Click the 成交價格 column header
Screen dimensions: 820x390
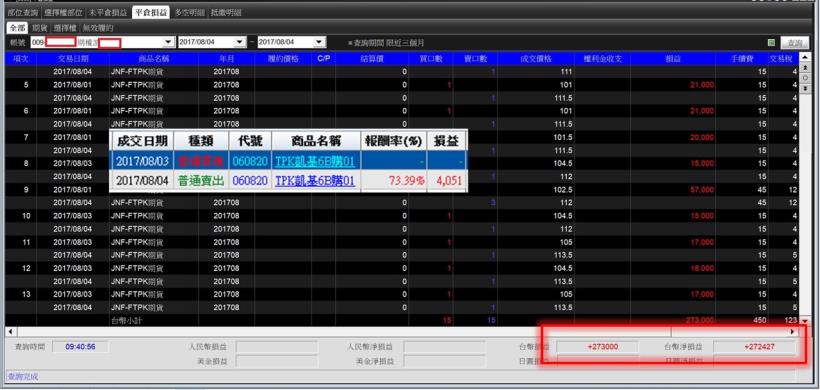pos(536,59)
